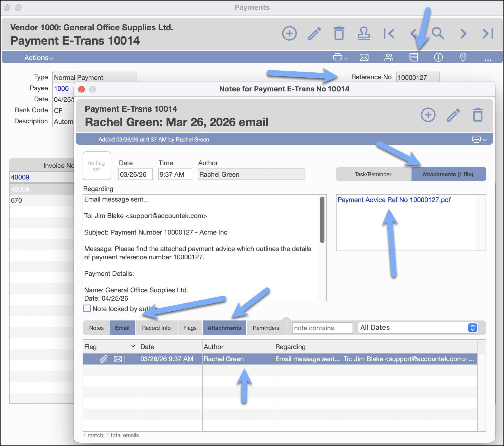Open the search magnifier in Payments

tap(438, 34)
